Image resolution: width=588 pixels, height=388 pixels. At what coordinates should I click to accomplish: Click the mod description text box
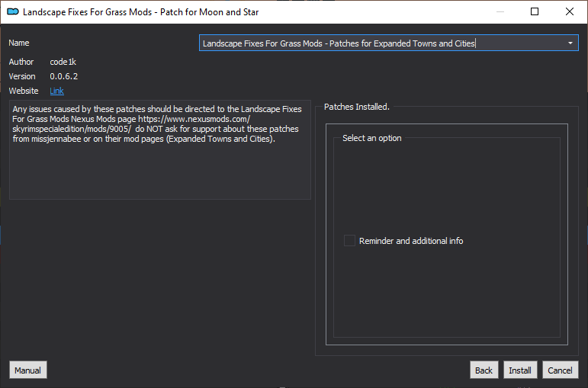pos(160,149)
